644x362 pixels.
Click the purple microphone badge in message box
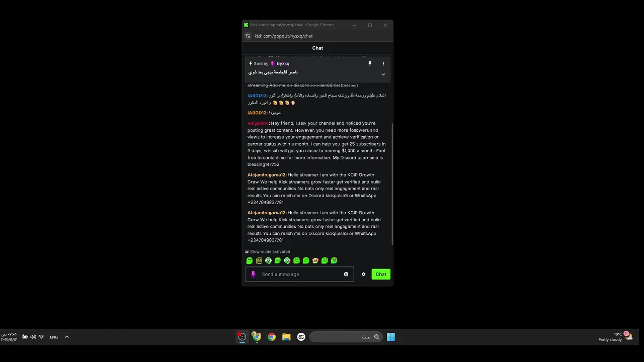pos(253,274)
